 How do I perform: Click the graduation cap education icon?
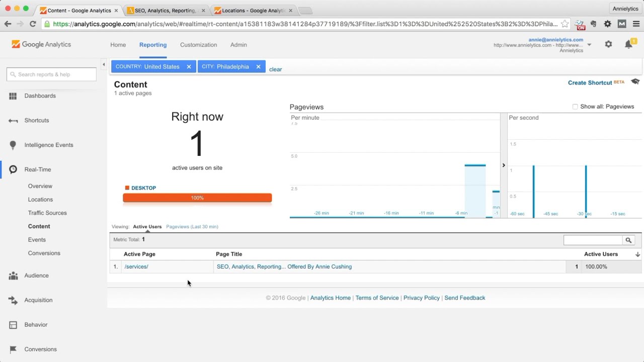point(635,82)
